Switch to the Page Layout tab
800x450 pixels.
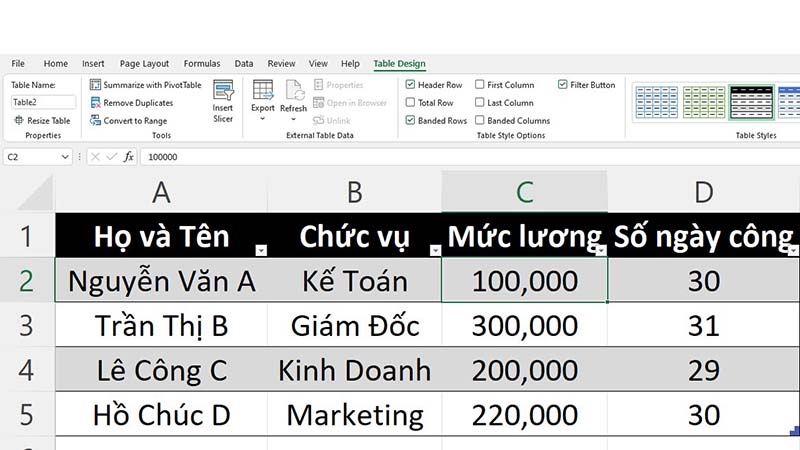144,64
